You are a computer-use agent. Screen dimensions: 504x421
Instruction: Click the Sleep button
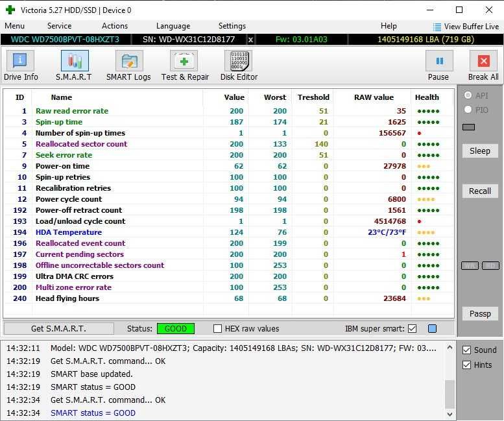point(479,151)
